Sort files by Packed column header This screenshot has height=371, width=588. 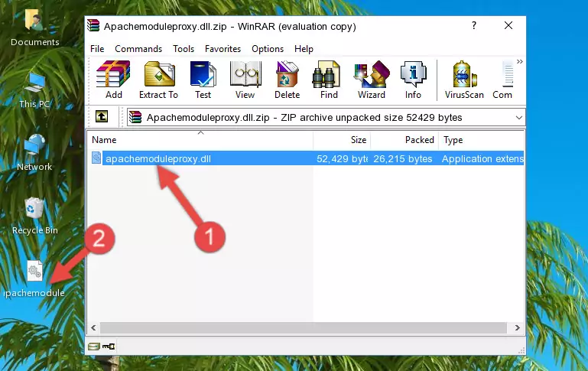point(404,140)
